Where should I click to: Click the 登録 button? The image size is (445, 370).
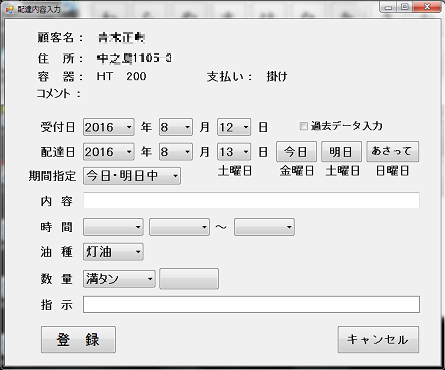point(78,339)
